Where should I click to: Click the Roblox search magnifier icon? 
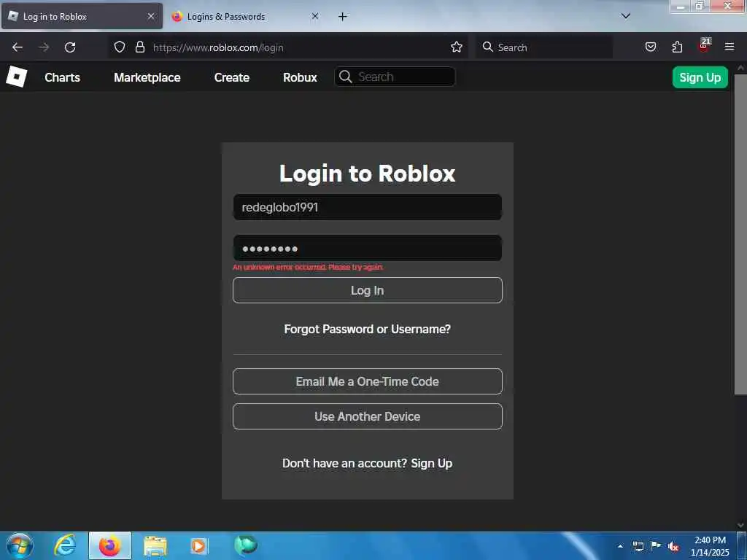click(x=346, y=77)
